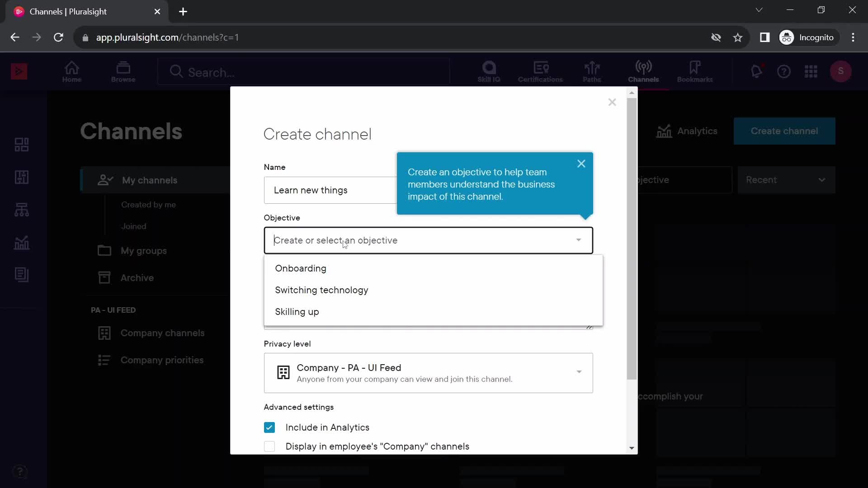Click the document list icon in left sidebar

click(x=22, y=275)
